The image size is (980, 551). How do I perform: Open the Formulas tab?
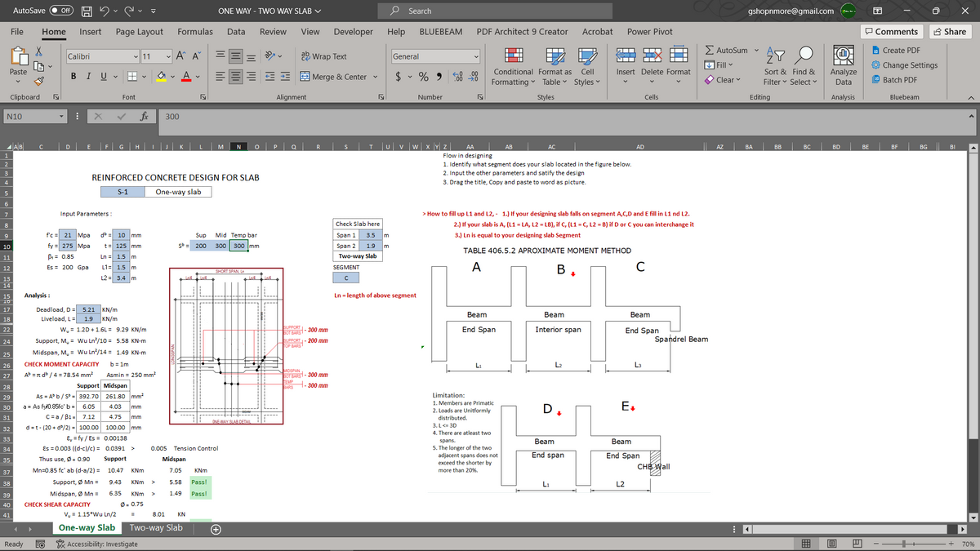click(195, 31)
